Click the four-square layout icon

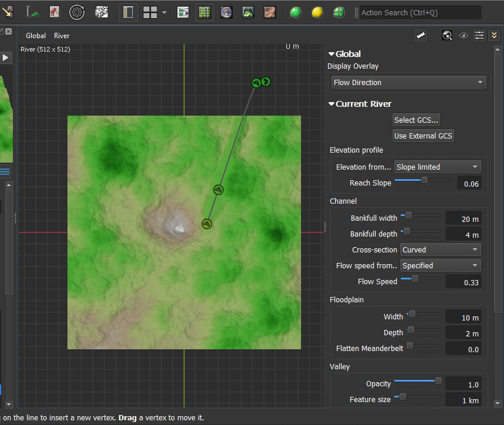pyautogui.click(x=150, y=12)
